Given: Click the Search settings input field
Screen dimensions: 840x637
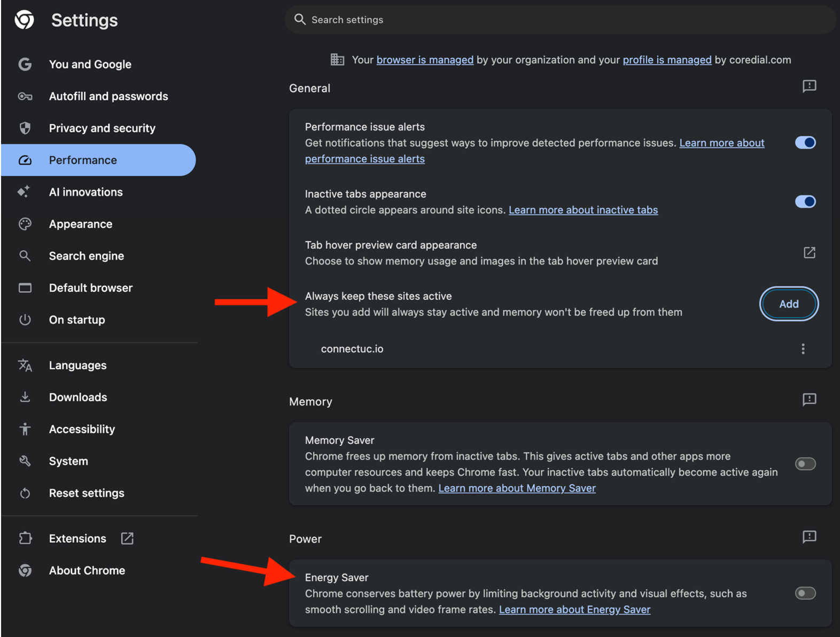Looking at the screenshot, I should (x=560, y=20).
